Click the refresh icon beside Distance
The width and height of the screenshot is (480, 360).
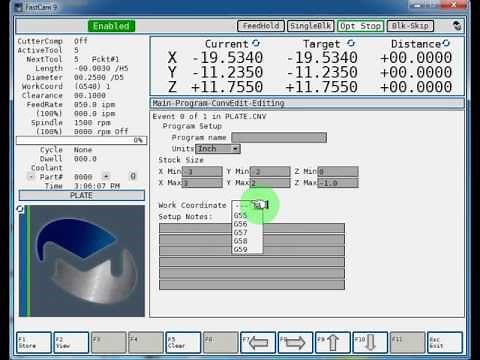[446, 43]
